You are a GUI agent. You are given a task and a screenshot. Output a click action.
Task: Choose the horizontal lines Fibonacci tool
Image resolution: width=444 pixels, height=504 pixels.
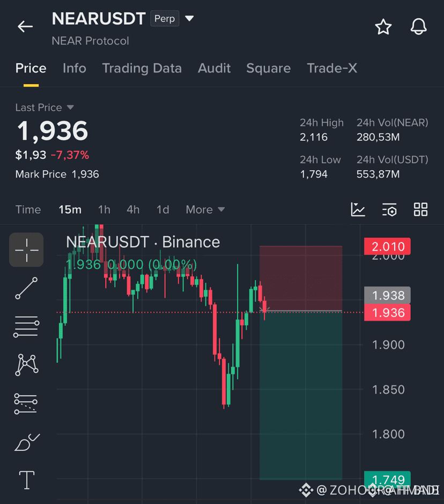click(26, 326)
